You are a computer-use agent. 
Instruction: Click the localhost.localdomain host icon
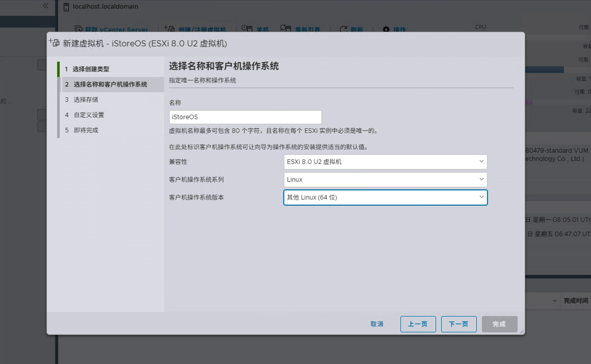point(66,7)
